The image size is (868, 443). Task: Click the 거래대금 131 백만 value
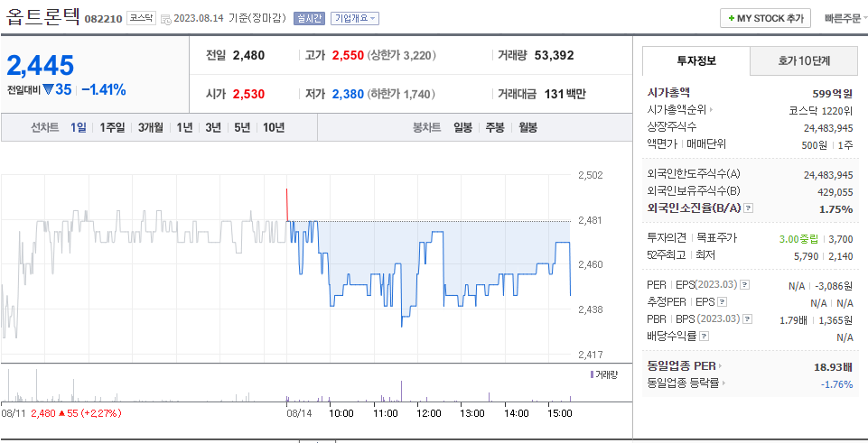(x=565, y=94)
